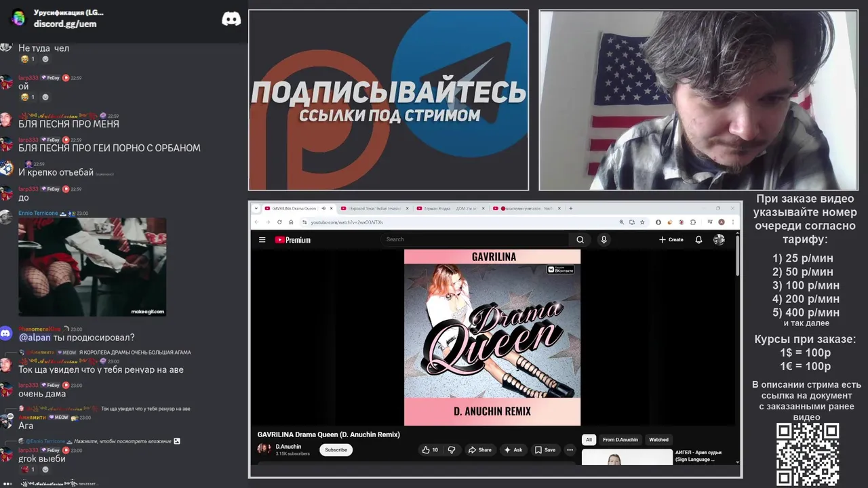Open more actions ellipsis under the video
This screenshot has width=868, height=488.
pyautogui.click(x=570, y=449)
